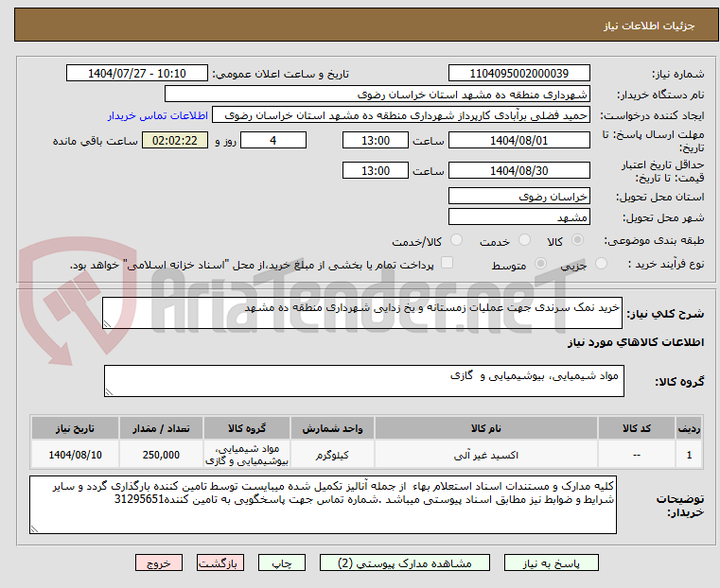Click the گروه کالا textarea
Image resolution: width=720 pixels, height=588 pixels.
click(x=364, y=381)
